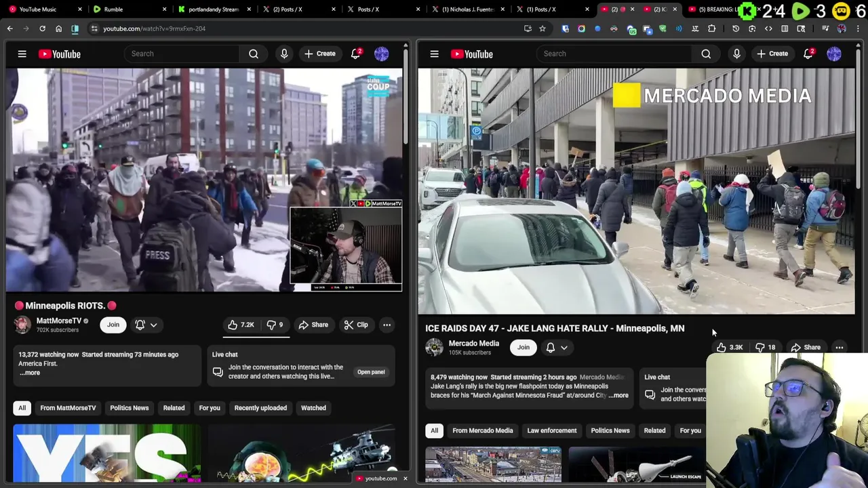868x488 pixels.
Task: Open account avatar menu in left pane
Action: pos(381,54)
